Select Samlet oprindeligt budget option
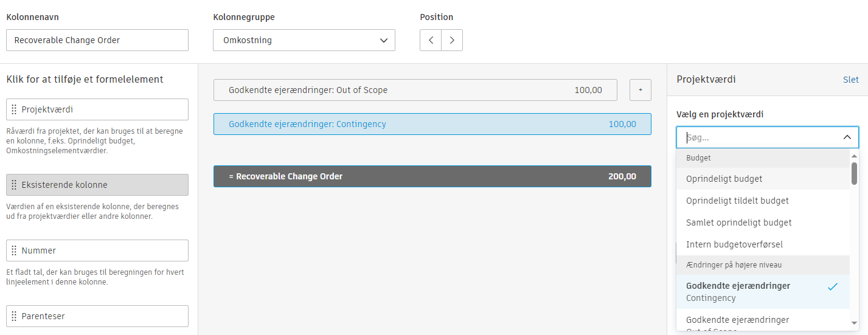This screenshot has width=868, height=335. 738,223
